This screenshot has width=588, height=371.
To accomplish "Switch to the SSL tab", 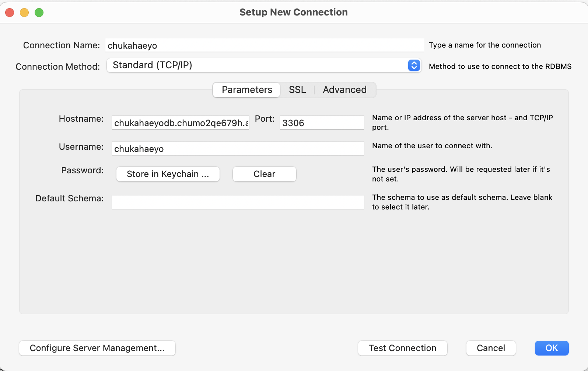I will pyautogui.click(x=297, y=90).
